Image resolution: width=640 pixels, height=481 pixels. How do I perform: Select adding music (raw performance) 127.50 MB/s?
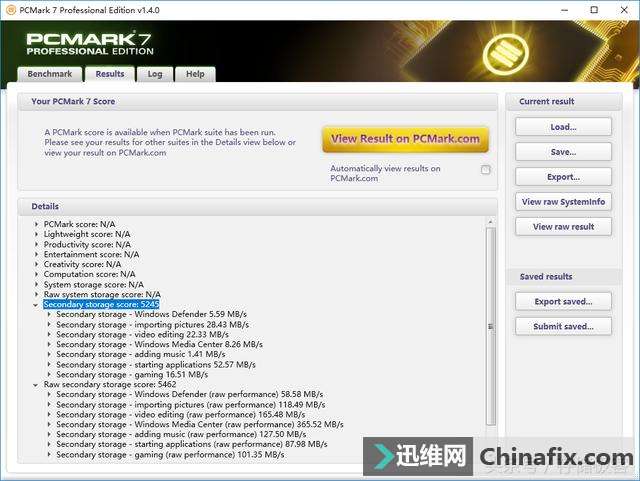[x=181, y=434]
